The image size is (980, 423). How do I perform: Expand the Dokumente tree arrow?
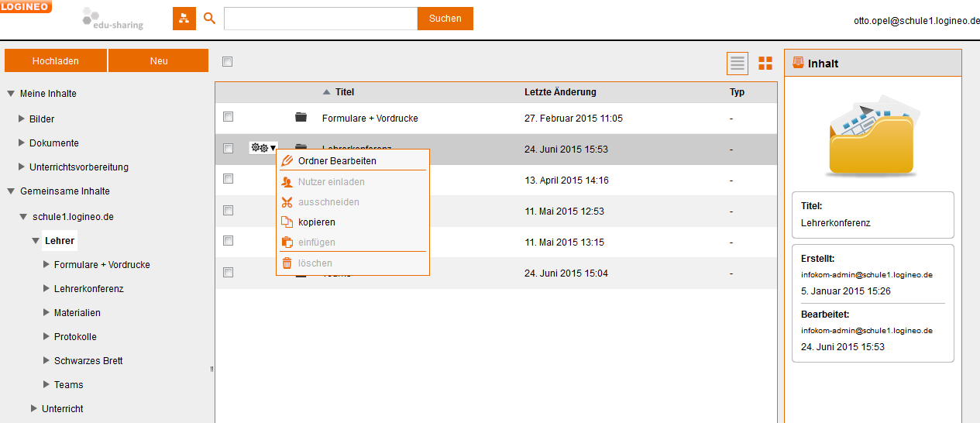coord(22,143)
